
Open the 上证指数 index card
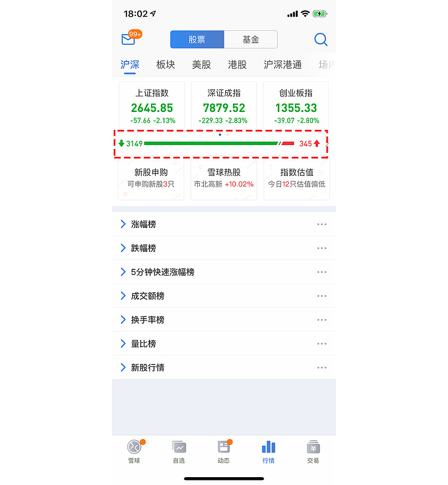[x=152, y=105]
